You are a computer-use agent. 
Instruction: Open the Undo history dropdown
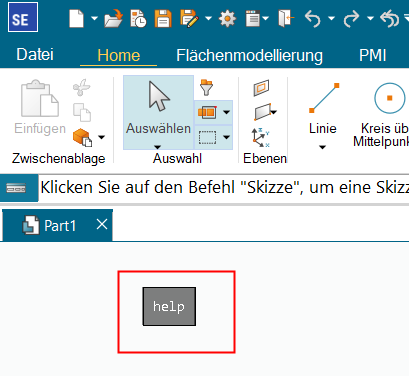click(x=332, y=18)
